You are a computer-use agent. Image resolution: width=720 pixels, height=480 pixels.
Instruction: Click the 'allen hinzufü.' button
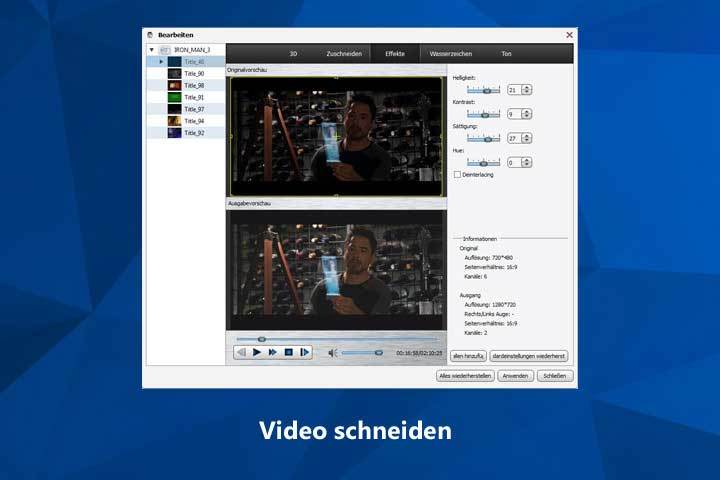click(x=468, y=356)
